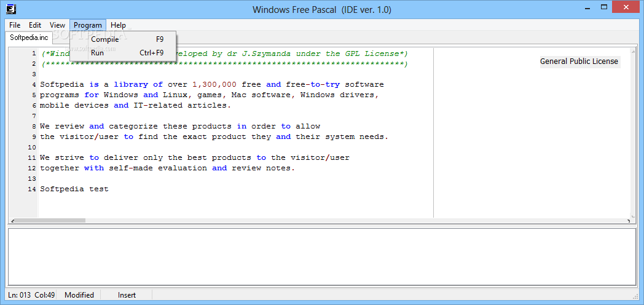
Task: Click line number 14 in gutter
Action: point(32,189)
